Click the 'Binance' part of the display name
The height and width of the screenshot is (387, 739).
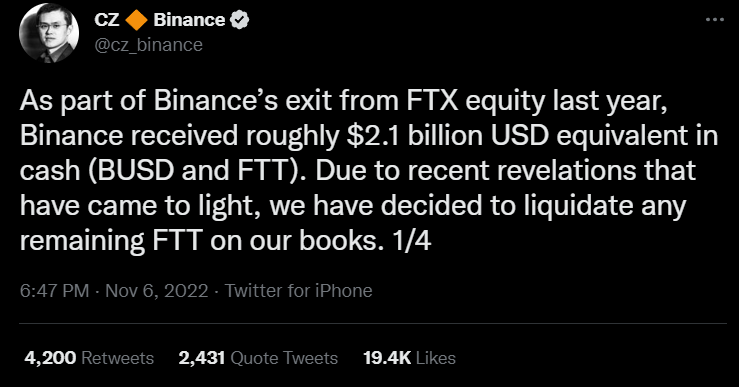pos(189,20)
